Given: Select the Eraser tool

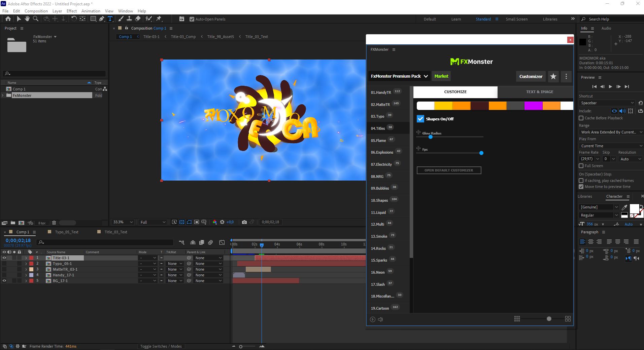Looking at the screenshot, I should tap(138, 19).
